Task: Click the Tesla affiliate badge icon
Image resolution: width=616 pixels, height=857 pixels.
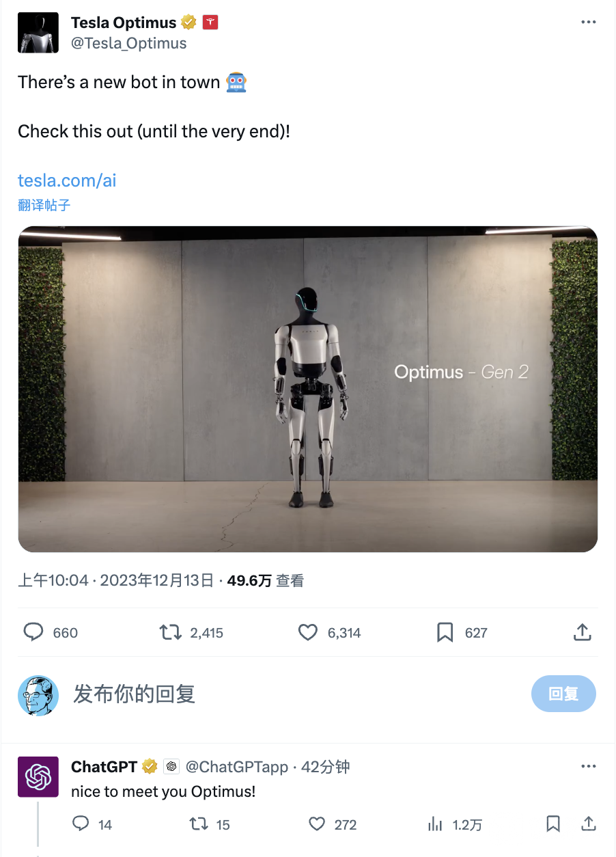Action: click(210, 22)
